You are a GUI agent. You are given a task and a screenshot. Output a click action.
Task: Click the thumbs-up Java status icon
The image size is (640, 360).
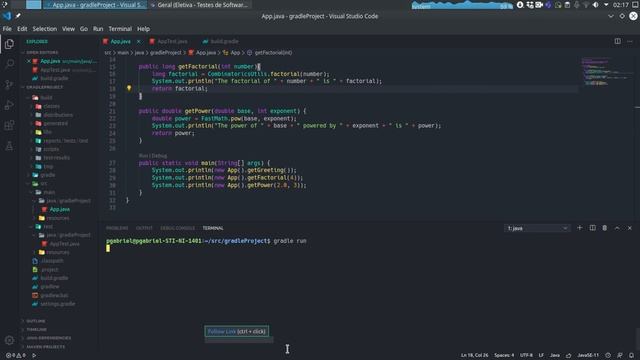click(x=569, y=356)
